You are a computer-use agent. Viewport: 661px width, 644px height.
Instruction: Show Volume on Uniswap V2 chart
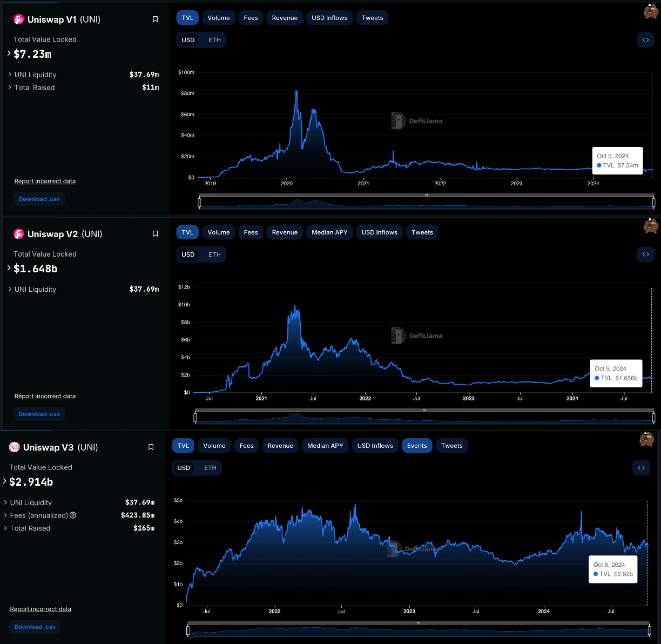click(x=219, y=232)
